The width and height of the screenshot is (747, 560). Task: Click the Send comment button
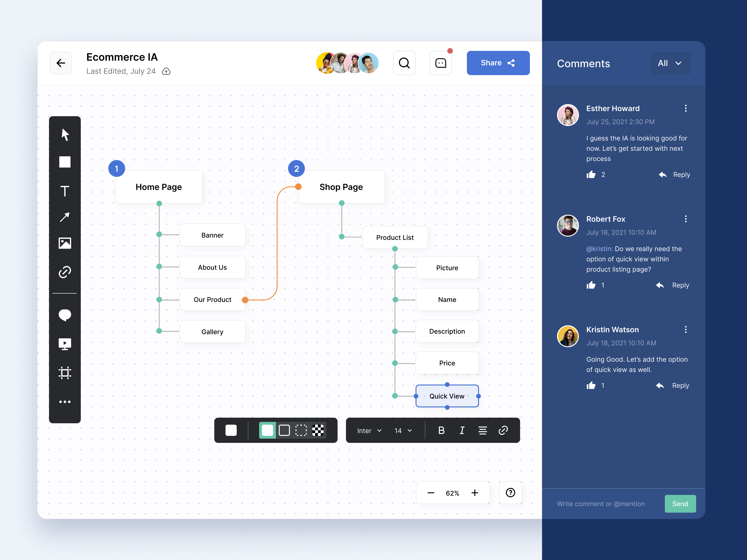coord(680,504)
